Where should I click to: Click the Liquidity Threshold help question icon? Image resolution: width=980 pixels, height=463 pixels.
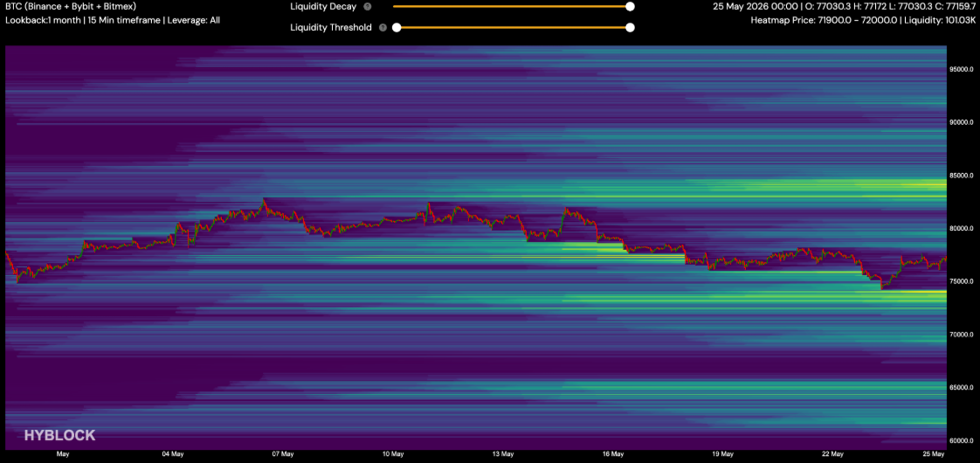(383, 27)
